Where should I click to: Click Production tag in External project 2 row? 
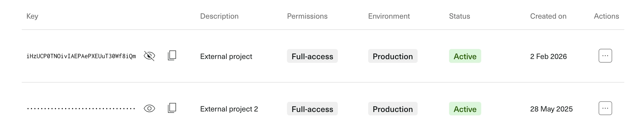pos(392,109)
